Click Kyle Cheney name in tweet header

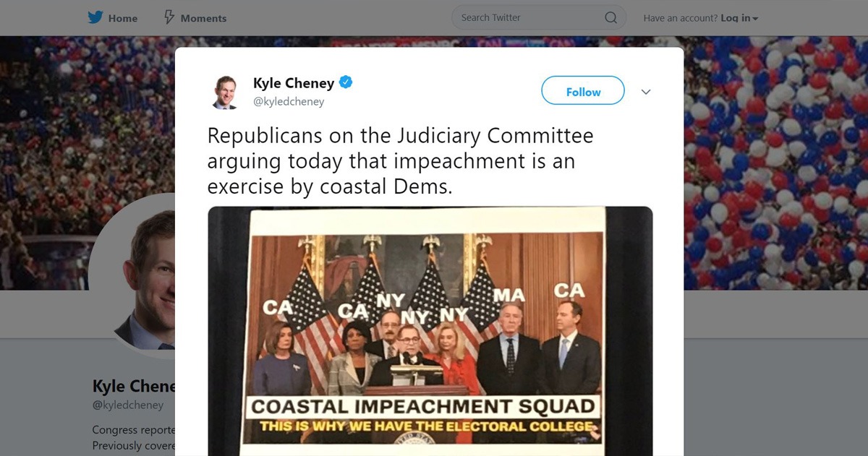(293, 83)
